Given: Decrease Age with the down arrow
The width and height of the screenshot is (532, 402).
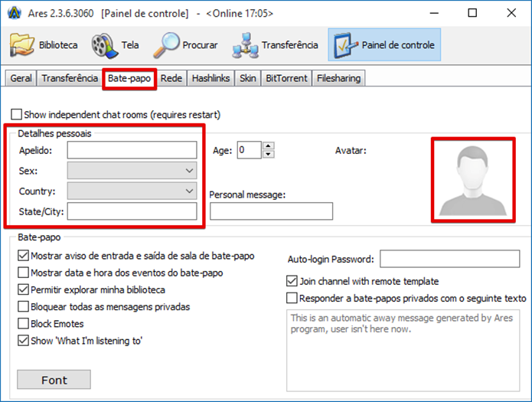Looking at the screenshot, I should click(269, 154).
